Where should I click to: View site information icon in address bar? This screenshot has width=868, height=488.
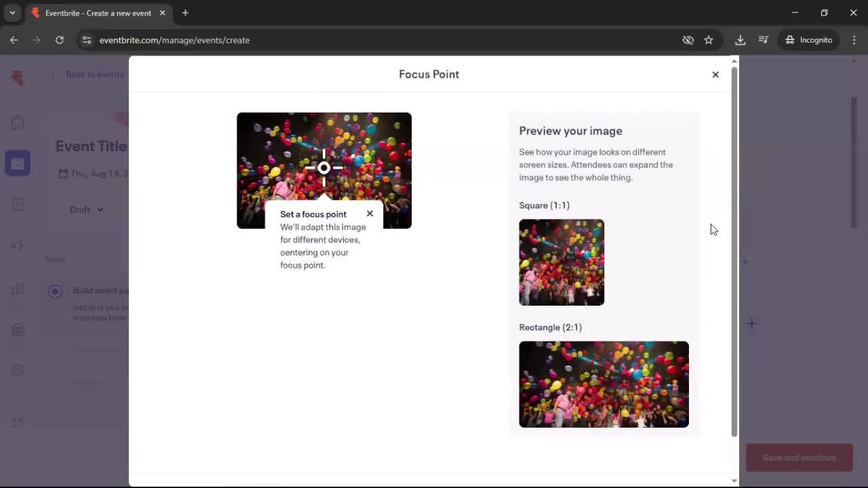coord(87,40)
